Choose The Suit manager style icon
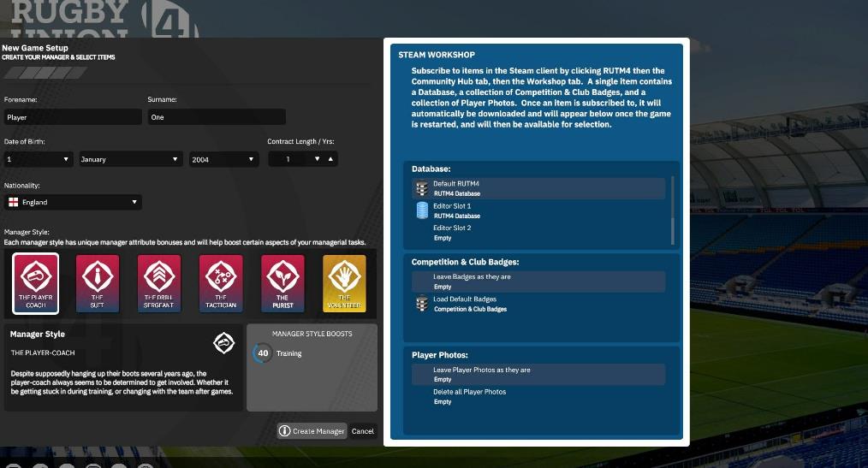Viewport: 868px width, 468px height. (x=98, y=283)
